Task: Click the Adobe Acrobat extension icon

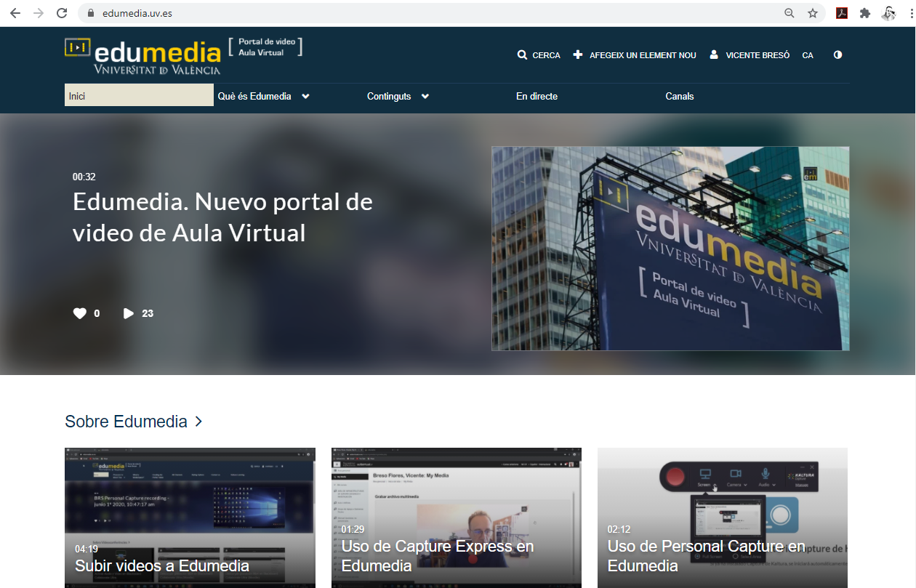Action: click(x=842, y=13)
